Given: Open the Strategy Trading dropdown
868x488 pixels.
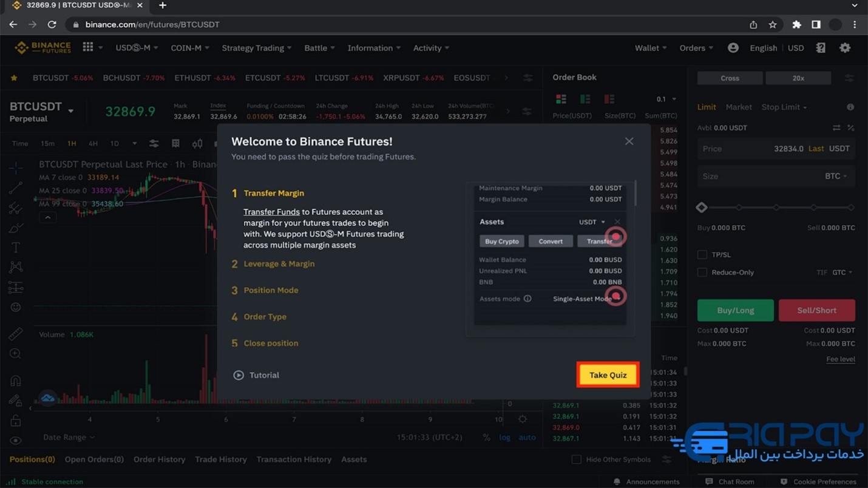Looking at the screenshot, I should (x=257, y=48).
